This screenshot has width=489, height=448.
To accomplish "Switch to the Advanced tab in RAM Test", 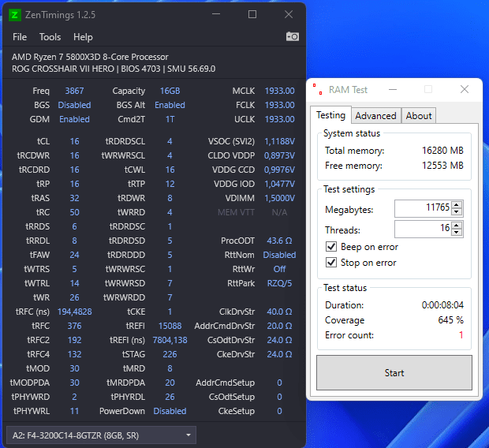I will coord(375,116).
